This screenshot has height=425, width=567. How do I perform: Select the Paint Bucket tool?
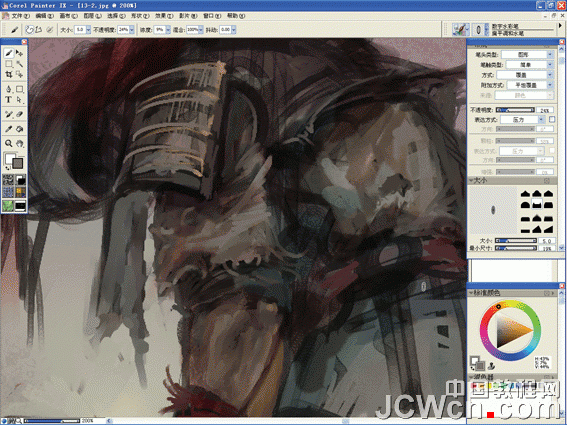[x=20, y=129]
